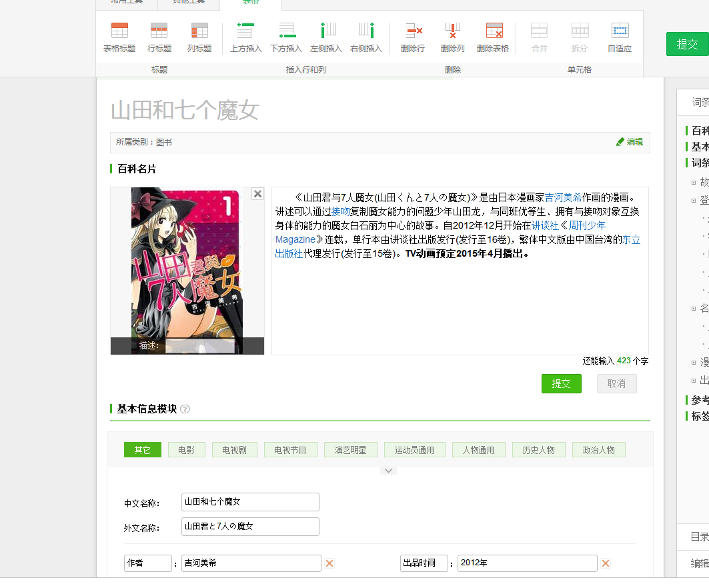Expand the 故 item in the outline sidebar

(x=694, y=183)
